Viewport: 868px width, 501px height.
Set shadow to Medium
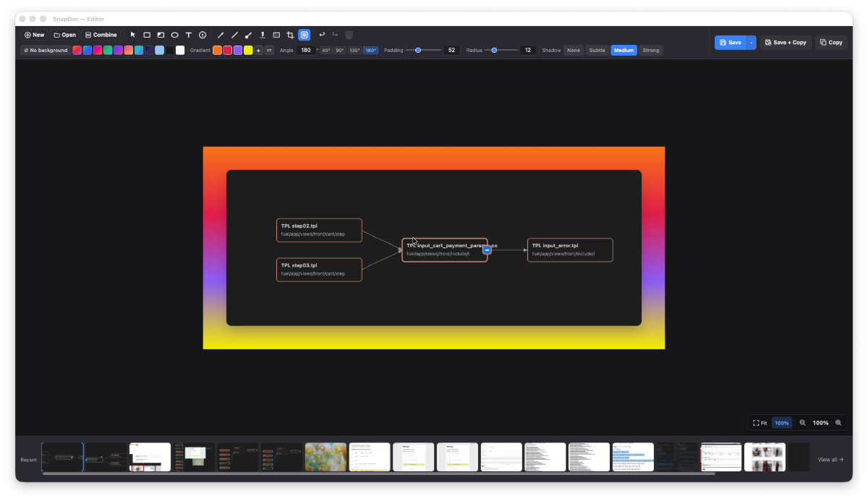(624, 50)
